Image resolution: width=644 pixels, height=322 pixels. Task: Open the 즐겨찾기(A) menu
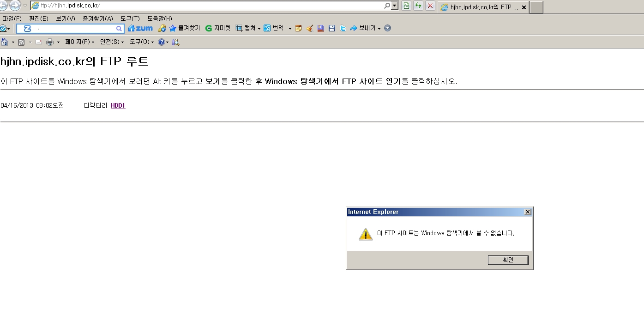(x=97, y=18)
